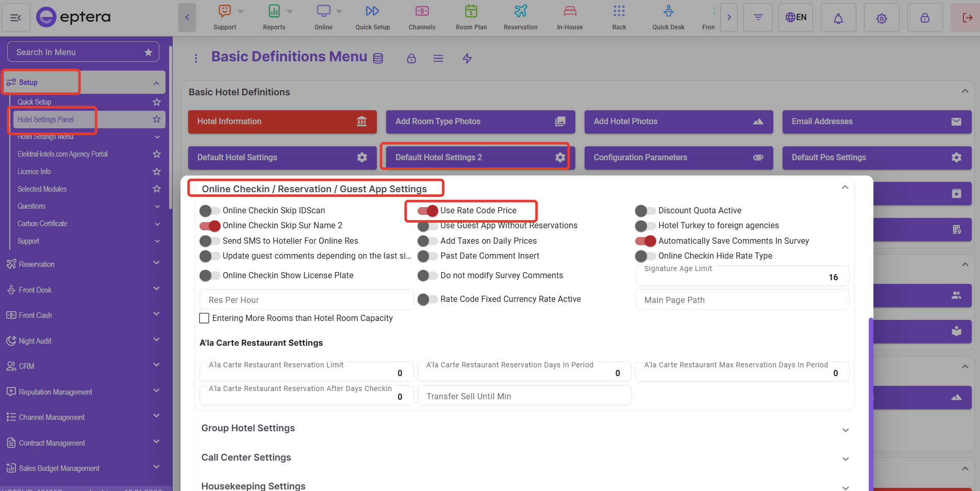This screenshot has height=491, width=980.
Task: Expand the Front Desk sidebar menu
Action: click(82, 290)
